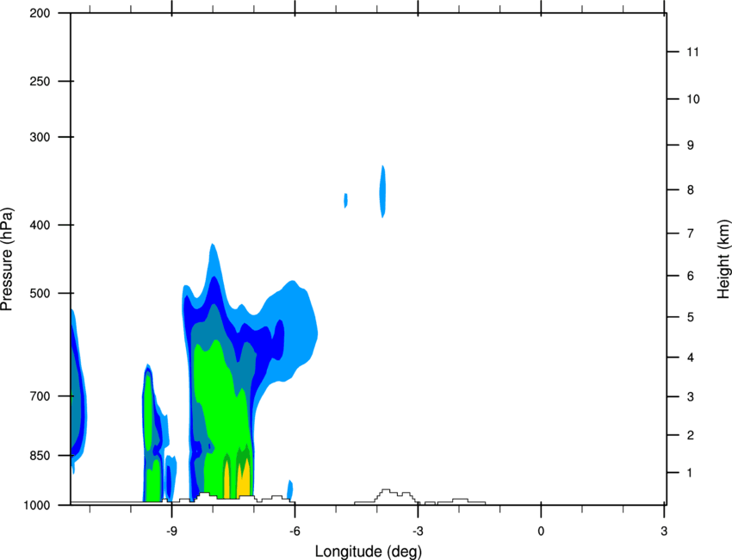Viewport: 732px width, 560px height.
Task: Click the 9 km height label
Action: click(691, 146)
